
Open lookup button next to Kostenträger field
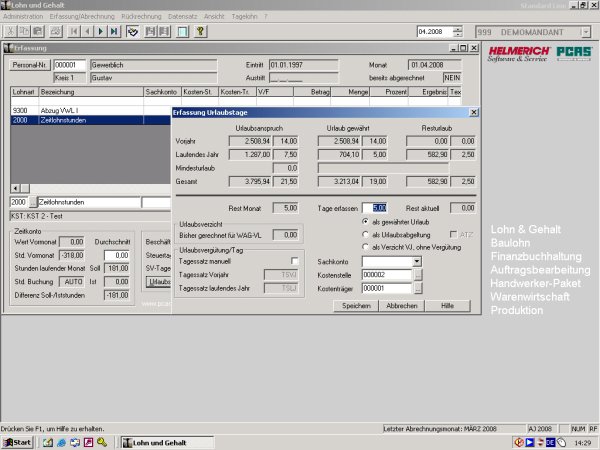click(x=419, y=288)
